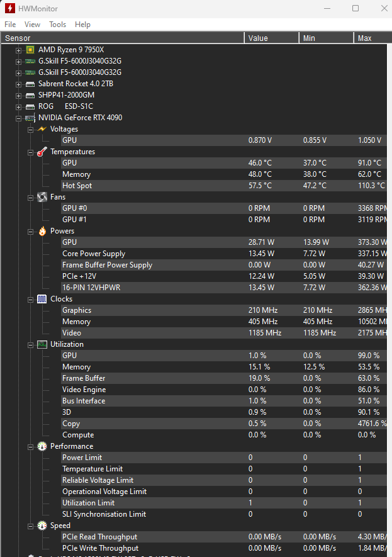392x557 pixels.
Task: Click the Fans icon
Action: point(42,197)
